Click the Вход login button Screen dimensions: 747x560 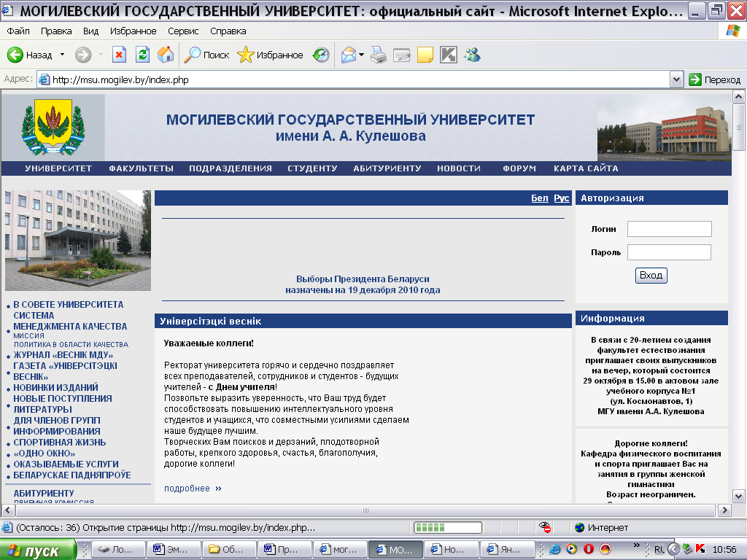point(651,275)
